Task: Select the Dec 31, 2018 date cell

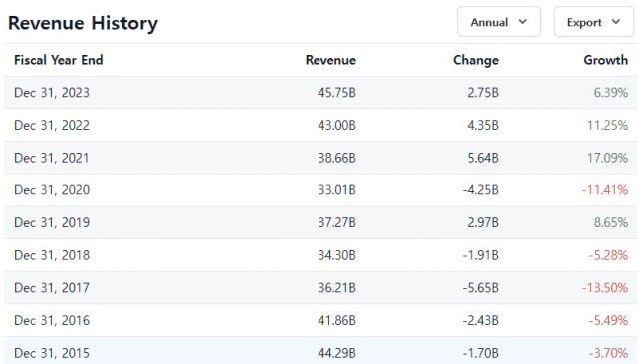Action: pyautogui.click(x=52, y=255)
